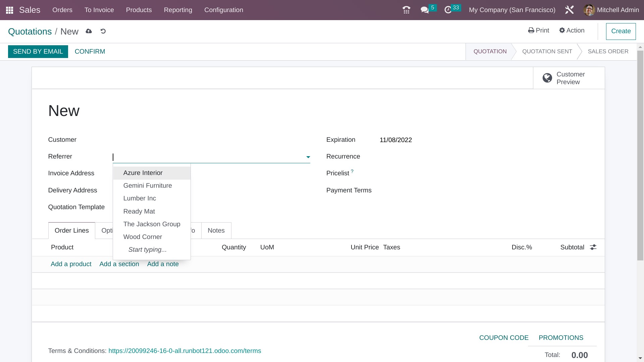Open the Action dropdown menu

pos(572,31)
